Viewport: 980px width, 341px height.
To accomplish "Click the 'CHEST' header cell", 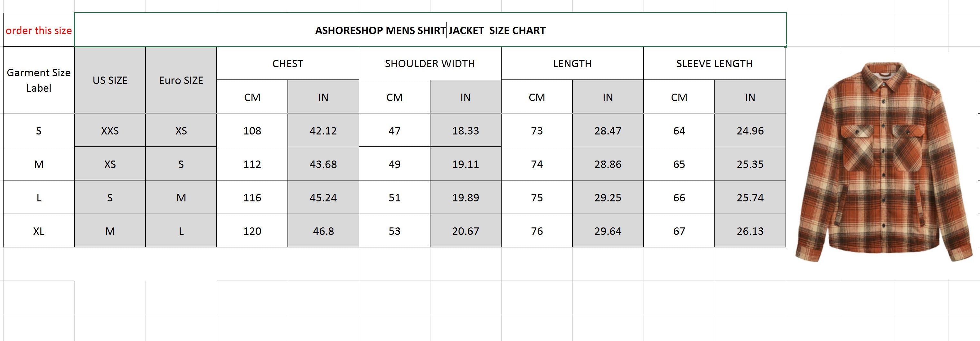I will [287, 63].
